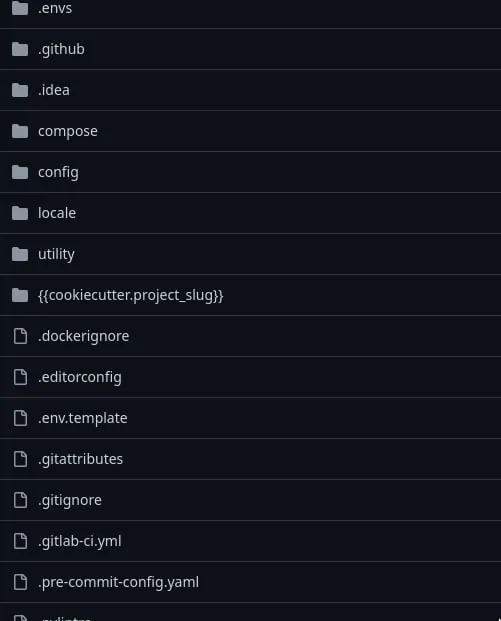Open the utility folder
501x621 pixels.
pos(56,254)
